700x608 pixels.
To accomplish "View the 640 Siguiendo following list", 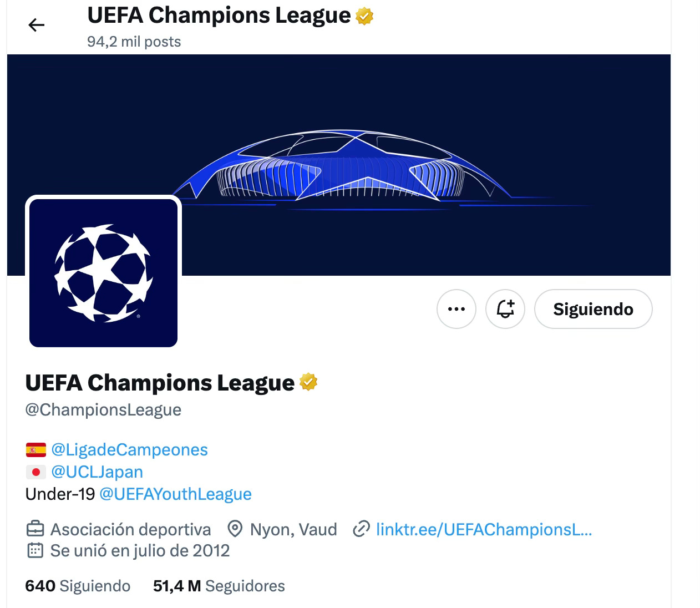I will tap(78, 586).
